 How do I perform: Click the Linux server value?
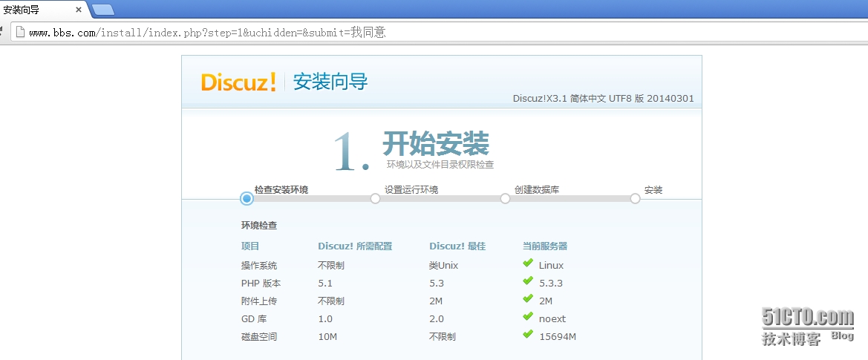552,266
